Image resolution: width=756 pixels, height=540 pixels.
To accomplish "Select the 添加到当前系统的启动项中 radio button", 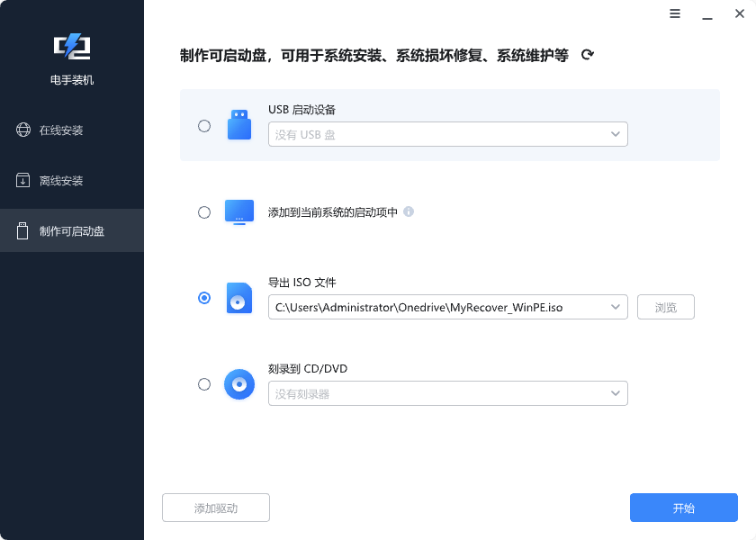I will [x=204, y=212].
